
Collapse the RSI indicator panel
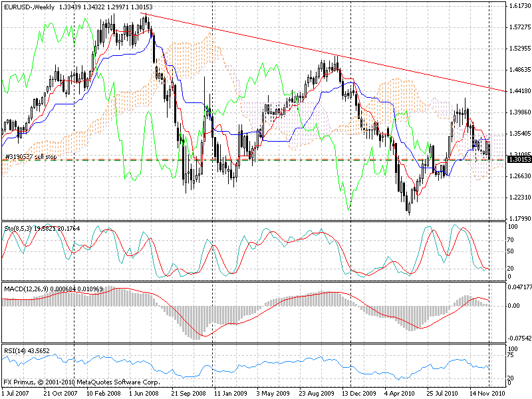tap(266, 362)
